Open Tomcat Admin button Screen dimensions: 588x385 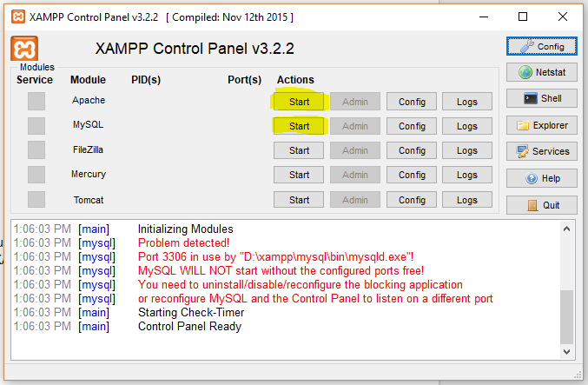[354, 200]
